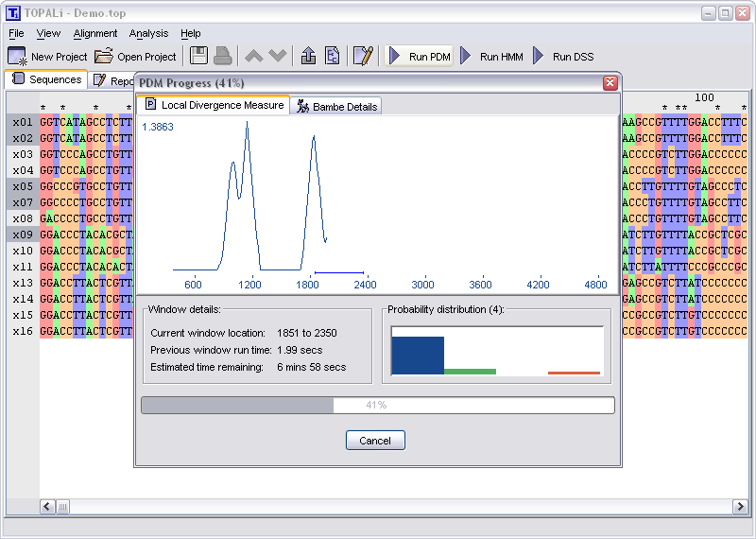Select sequence x14 in the list
The image size is (756, 539).
click(x=23, y=299)
